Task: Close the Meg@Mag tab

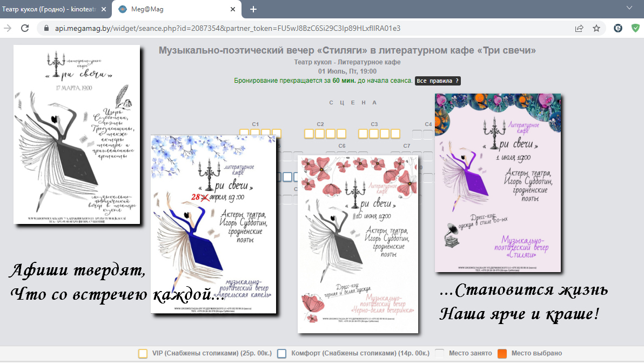Action: pos(233,9)
